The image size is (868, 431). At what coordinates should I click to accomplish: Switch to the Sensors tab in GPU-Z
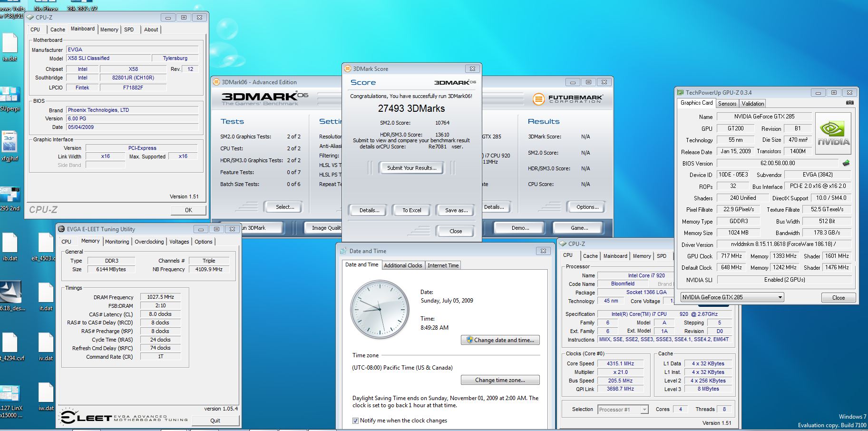[727, 103]
